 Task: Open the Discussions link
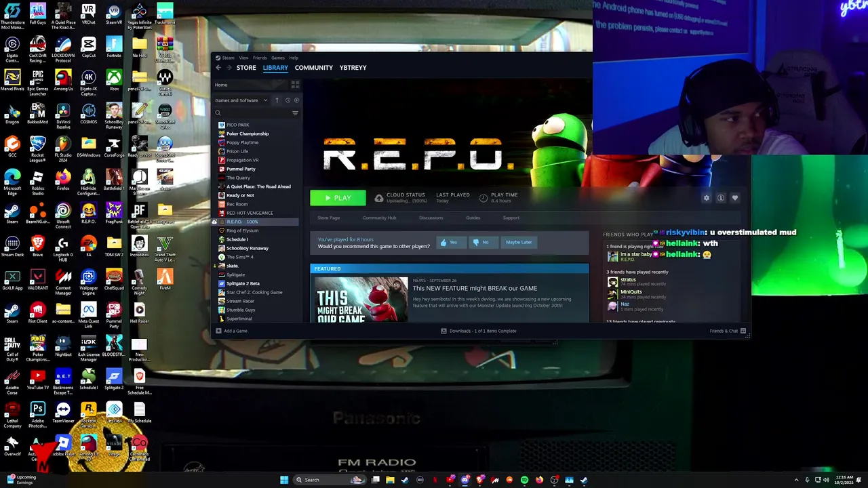pos(431,218)
